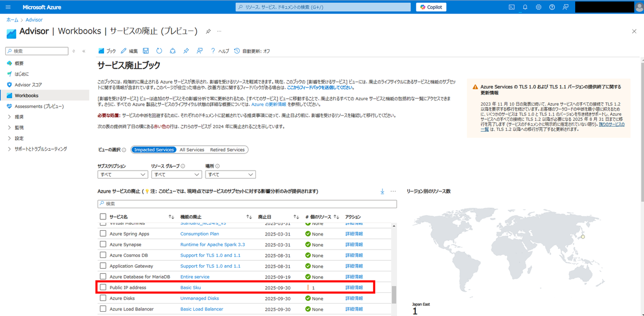This screenshot has height=316, width=644.
Task: Open 概要 in the sidebar
Action: click(19, 63)
